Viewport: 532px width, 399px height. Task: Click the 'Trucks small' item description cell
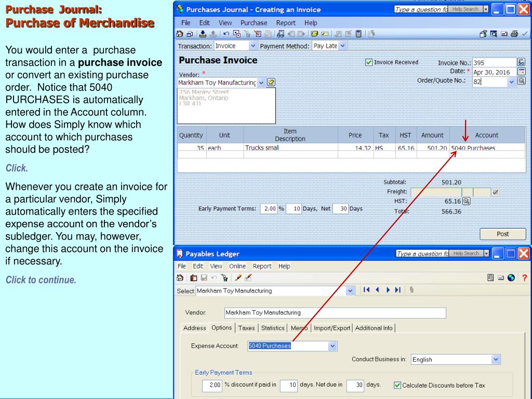290,148
